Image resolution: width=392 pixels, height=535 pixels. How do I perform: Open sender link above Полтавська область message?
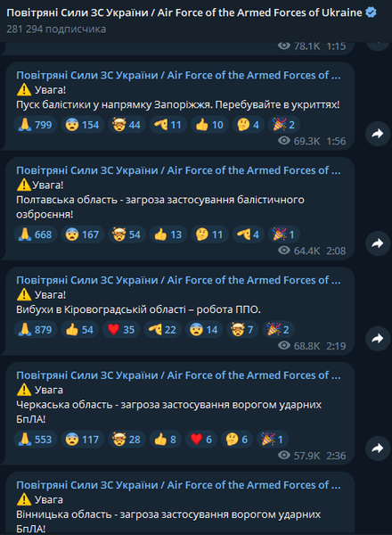coord(178,170)
